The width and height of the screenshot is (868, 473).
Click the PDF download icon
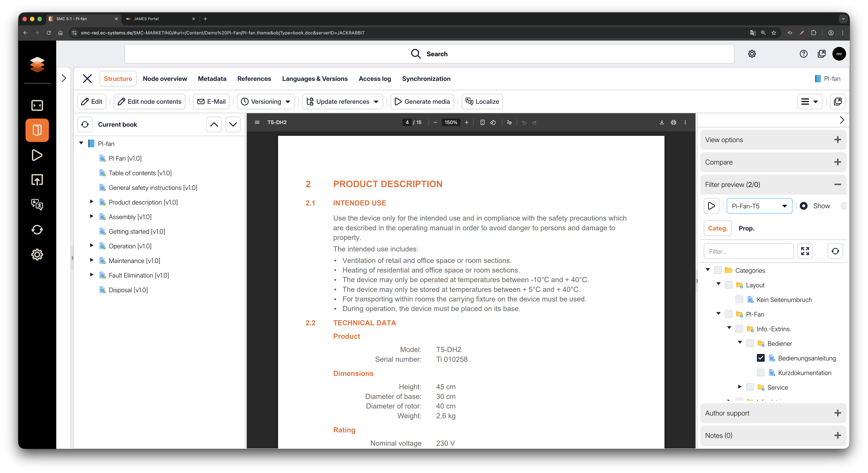pyautogui.click(x=661, y=122)
